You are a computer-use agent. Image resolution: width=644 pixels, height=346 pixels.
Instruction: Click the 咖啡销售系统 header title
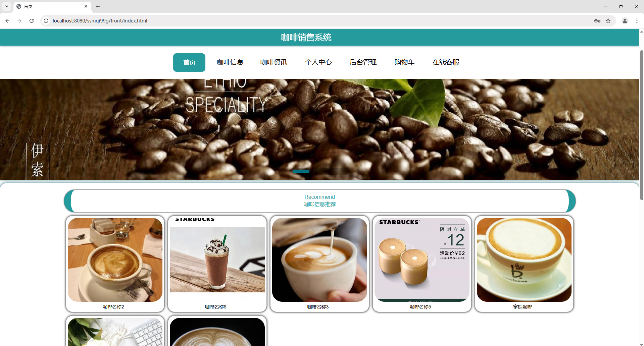coord(306,38)
